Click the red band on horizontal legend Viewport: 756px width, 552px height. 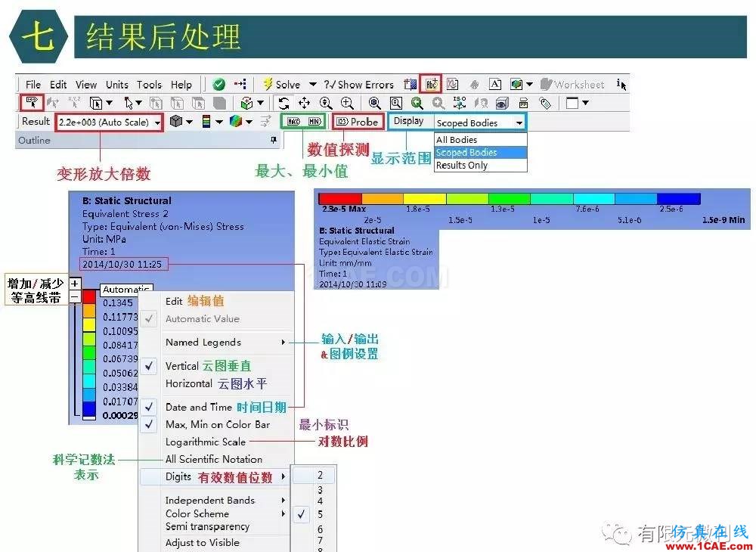click(340, 198)
